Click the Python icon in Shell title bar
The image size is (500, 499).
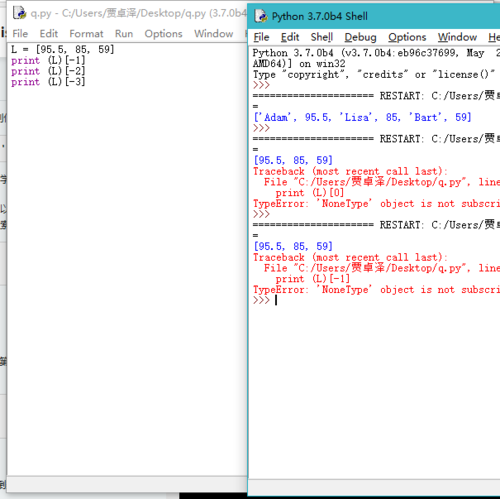click(261, 16)
